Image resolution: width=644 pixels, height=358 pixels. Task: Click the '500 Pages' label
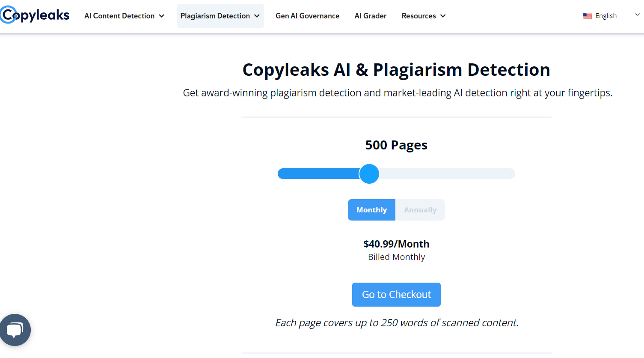pyautogui.click(x=396, y=145)
